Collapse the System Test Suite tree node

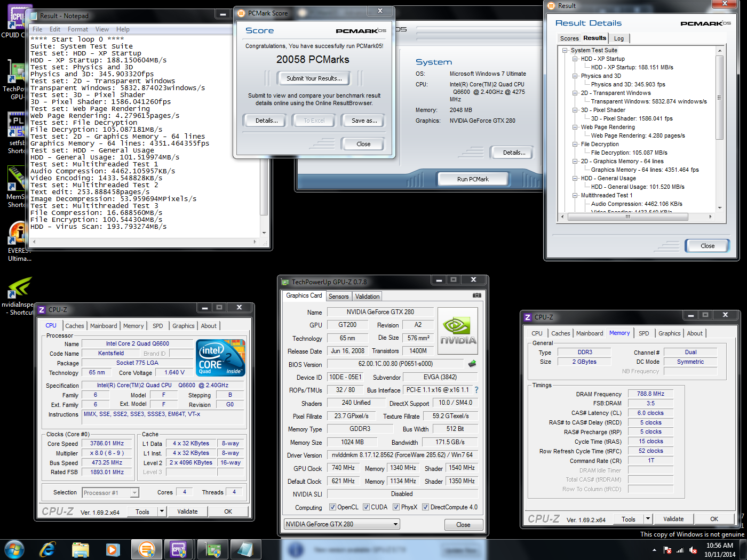565,50
